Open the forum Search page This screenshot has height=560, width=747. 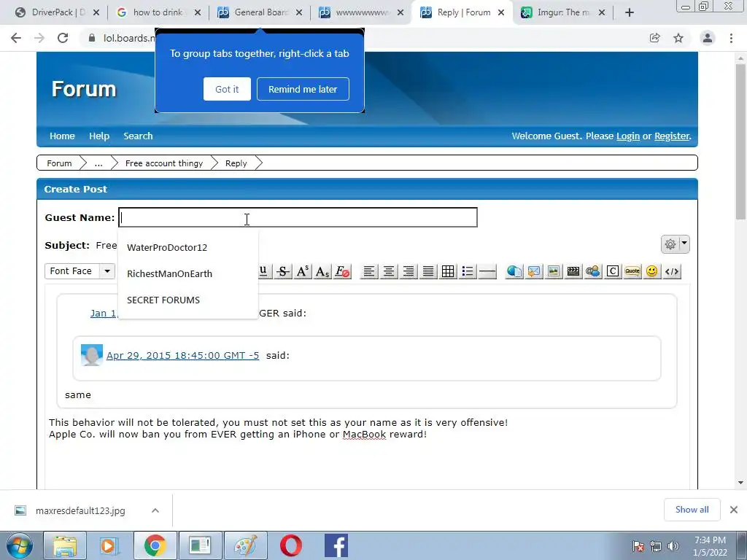138,136
